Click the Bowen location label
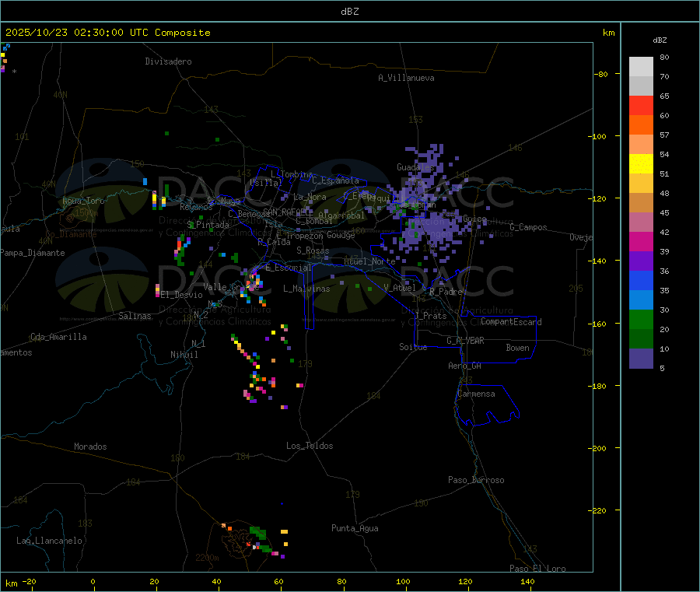This screenshot has width=700, height=592. pyautogui.click(x=517, y=348)
